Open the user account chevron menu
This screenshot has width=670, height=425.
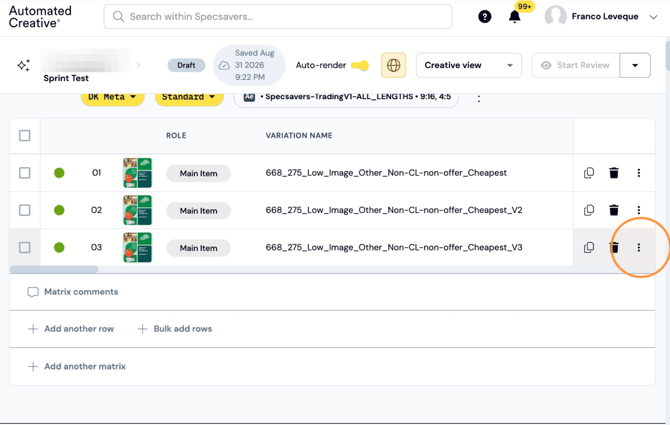[x=653, y=17]
